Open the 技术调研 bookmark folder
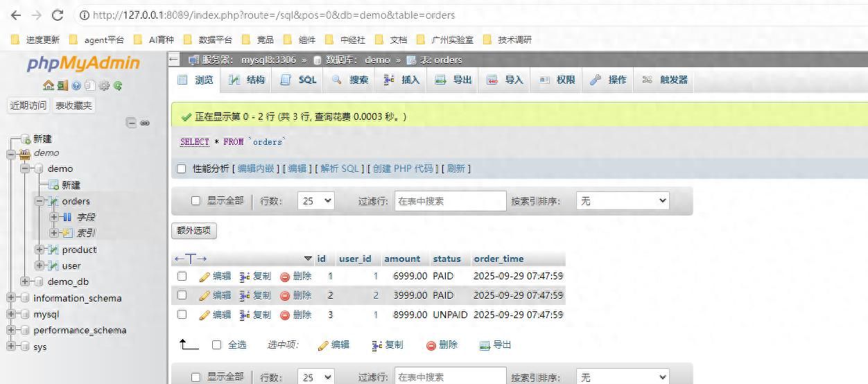 click(x=507, y=40)
